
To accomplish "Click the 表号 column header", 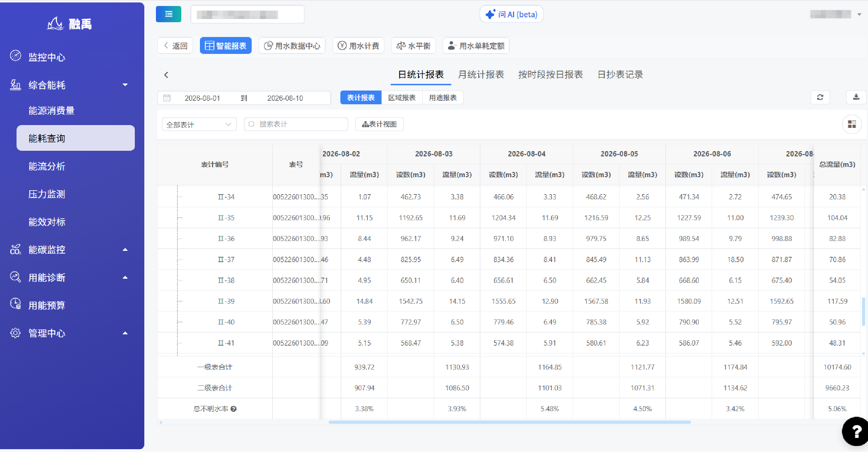I will tap(296, 165).
